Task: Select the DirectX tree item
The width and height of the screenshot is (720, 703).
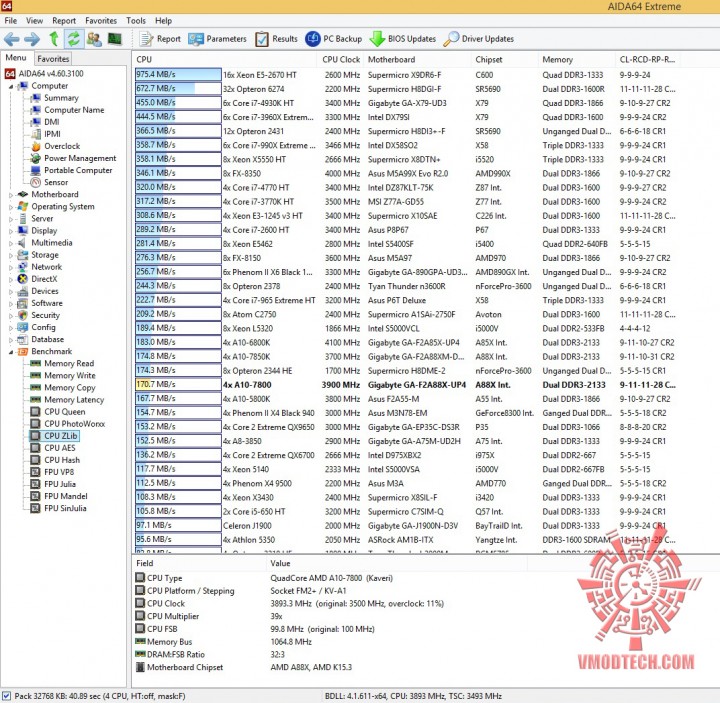Action: [44, 279]
